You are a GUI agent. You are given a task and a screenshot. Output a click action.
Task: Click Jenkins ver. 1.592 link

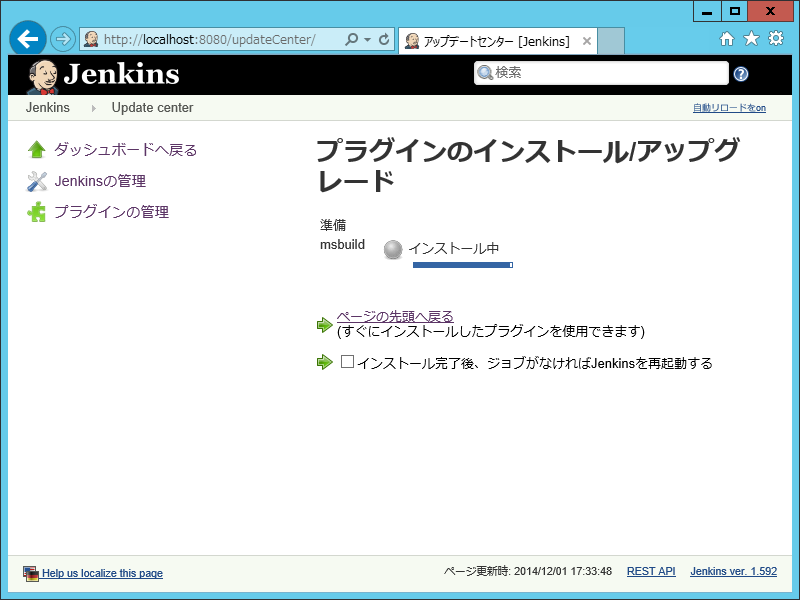pos(733,571)
